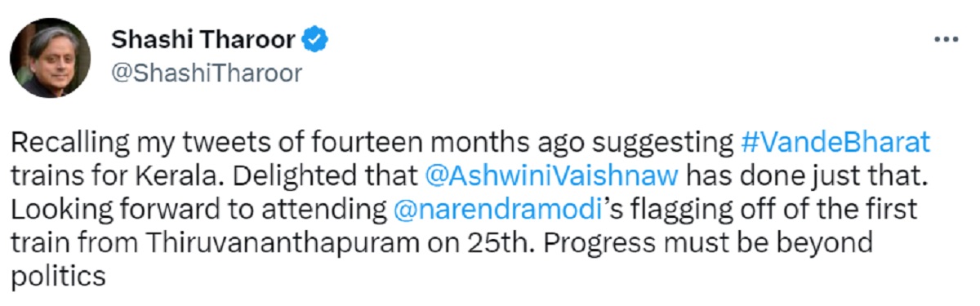980x306 pixels.
Task: Open the @AshwiniVaishnaw mention
Action: tap(546, 176)
